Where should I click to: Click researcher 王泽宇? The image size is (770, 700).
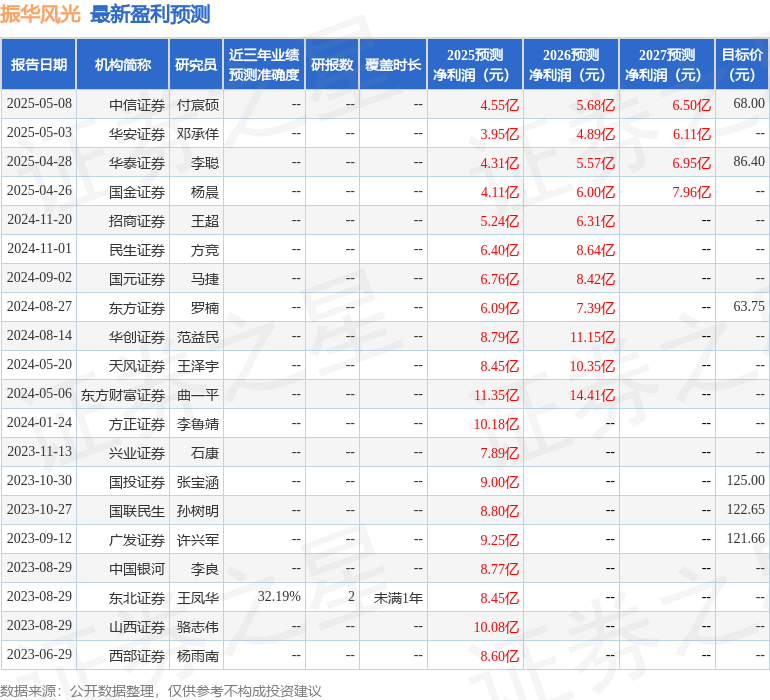[198, 366]
